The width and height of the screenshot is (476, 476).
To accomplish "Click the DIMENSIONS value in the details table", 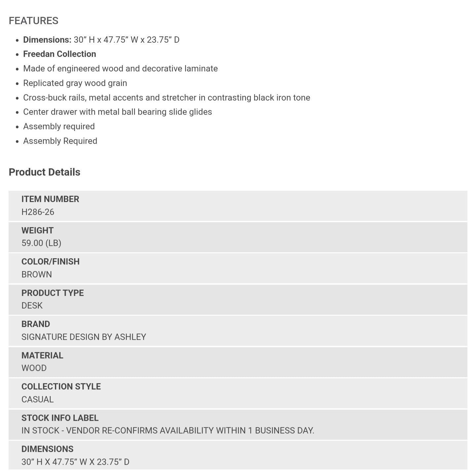I will click(75, 462).
